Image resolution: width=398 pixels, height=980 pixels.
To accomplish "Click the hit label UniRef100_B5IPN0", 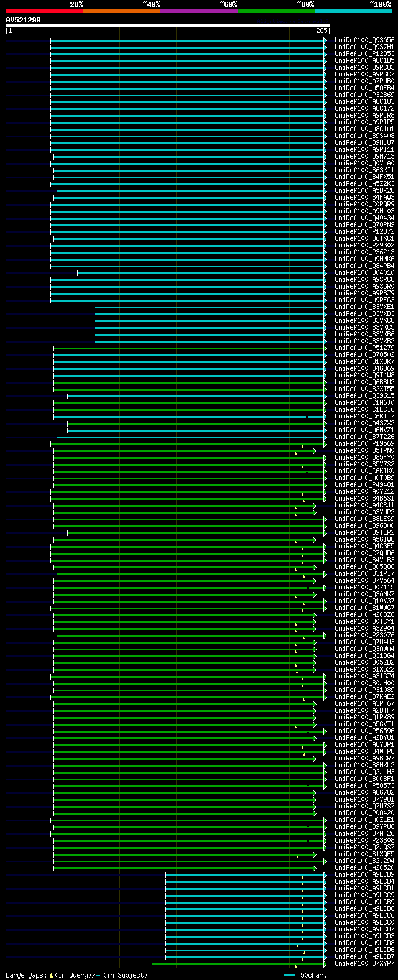I will (364, 450).
